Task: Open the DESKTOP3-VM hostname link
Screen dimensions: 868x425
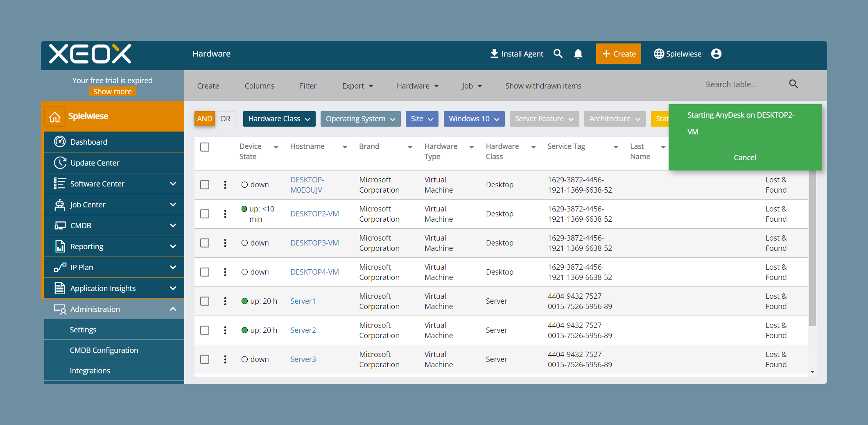Action: pyautogui.click(x=314, y=243)
